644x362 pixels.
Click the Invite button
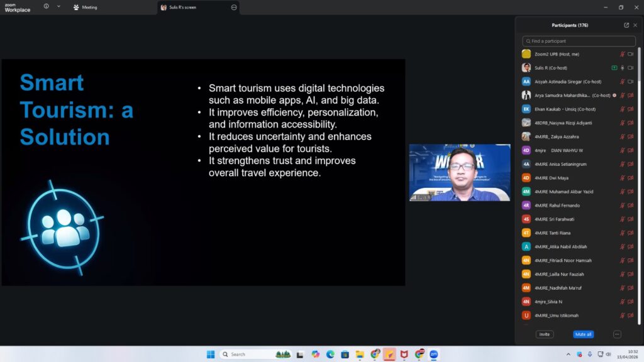click(545, 334)
